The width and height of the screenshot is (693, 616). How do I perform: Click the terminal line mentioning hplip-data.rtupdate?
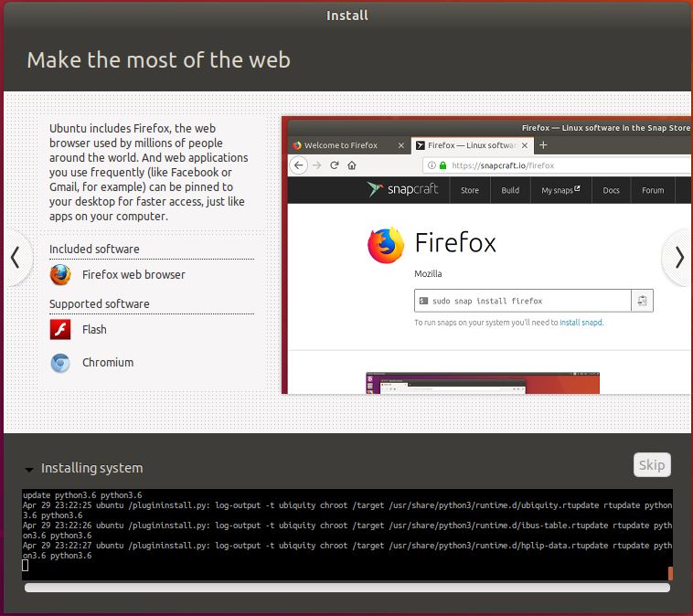pos(347,550)
